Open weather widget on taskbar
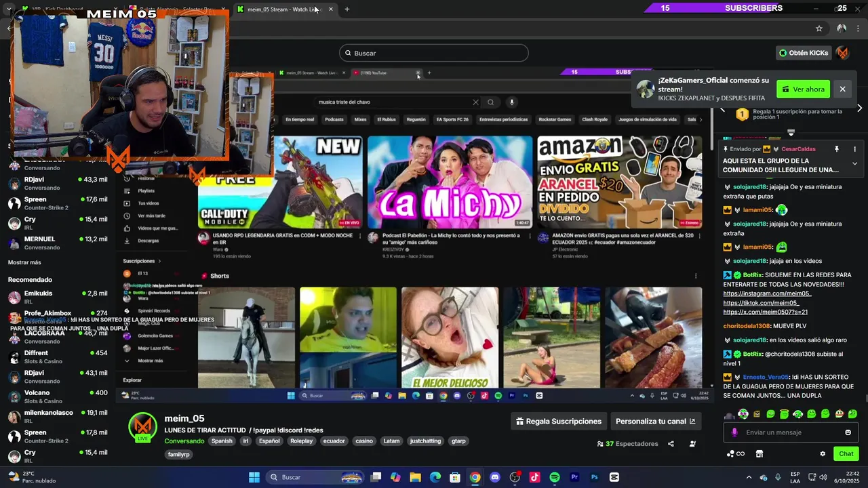The image size is (868, 488). 31,477
